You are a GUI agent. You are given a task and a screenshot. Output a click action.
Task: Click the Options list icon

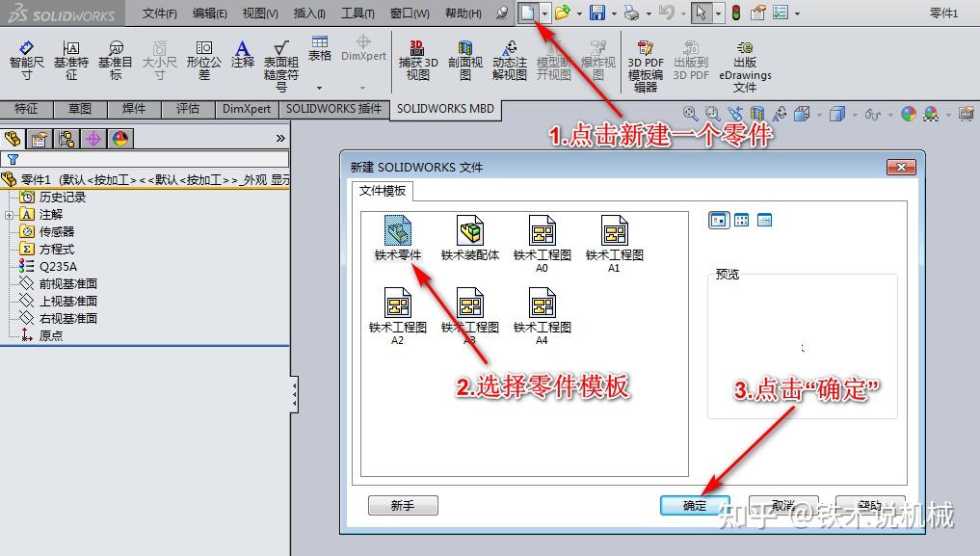click(781, 13)
